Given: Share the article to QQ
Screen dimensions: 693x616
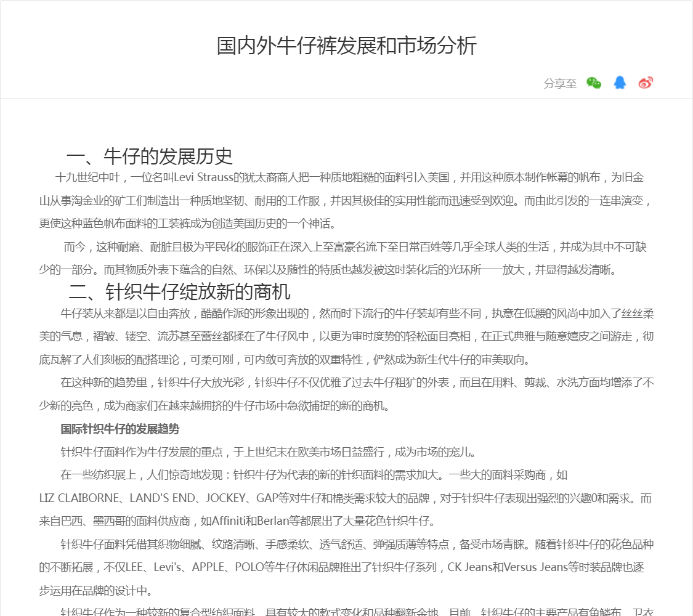Looking at the screenshot, I should click(x=620, y=83).
